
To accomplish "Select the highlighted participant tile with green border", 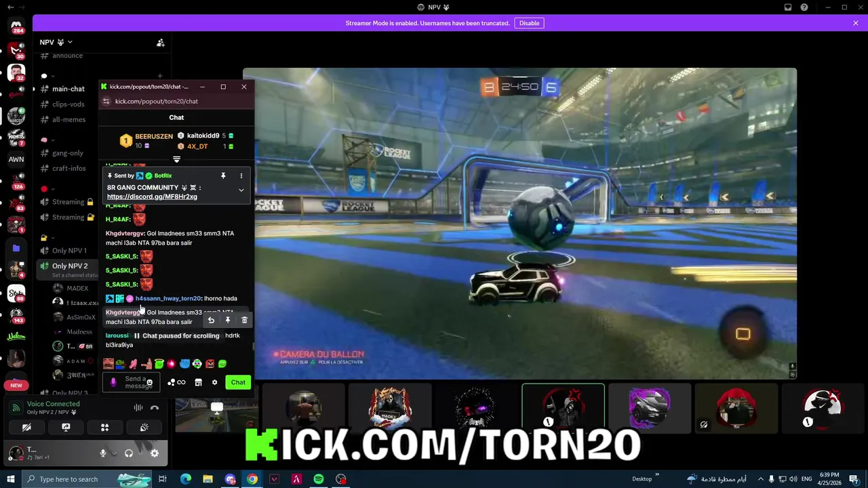I will pyautogui.click(x=563, y=408).
